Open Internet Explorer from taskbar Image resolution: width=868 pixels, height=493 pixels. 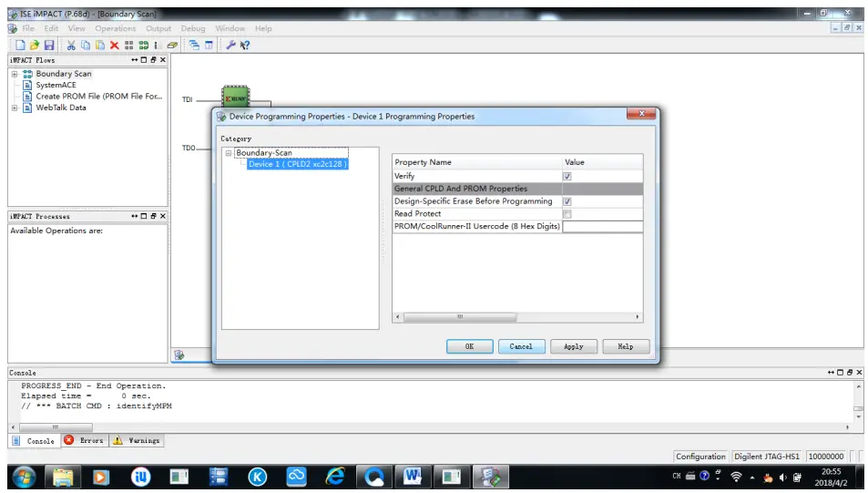[x=335, y=477]
